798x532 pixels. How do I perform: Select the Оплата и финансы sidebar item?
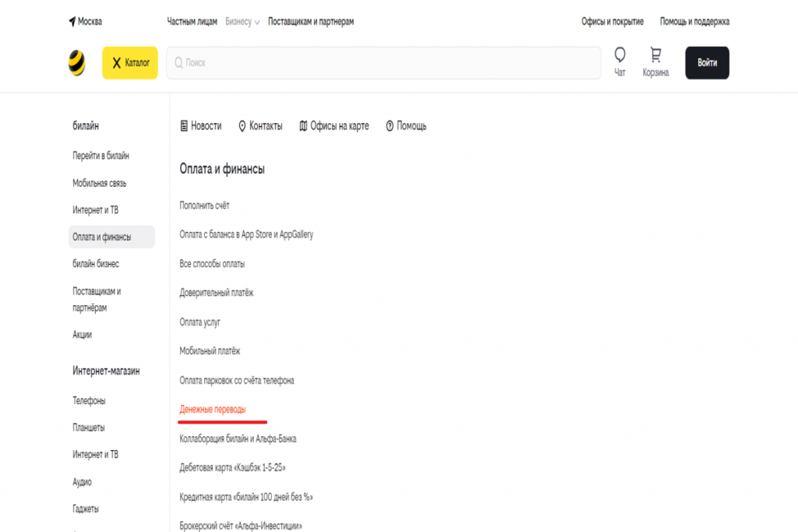[x=111, y=237]
